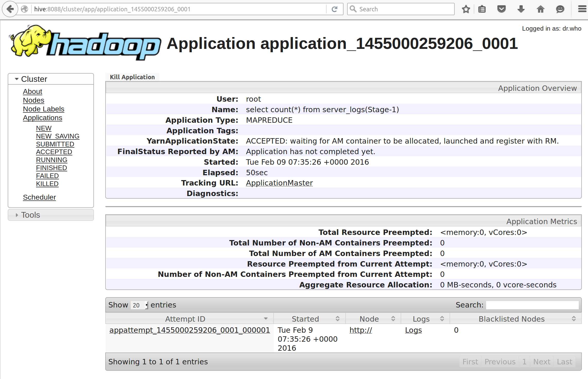Open the downloads arrow icon
This screenshot has height=379, width=588.
click(x=521, y=9)
